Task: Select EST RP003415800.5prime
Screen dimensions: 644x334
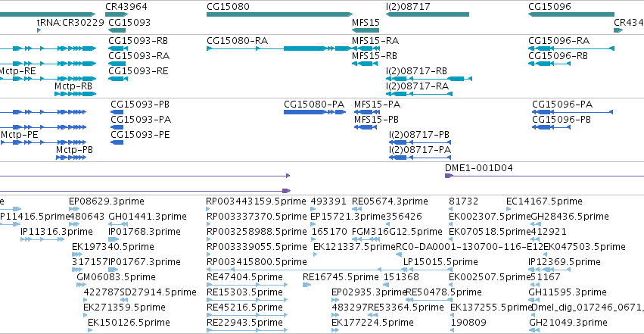Action: [x=257, y=262]
